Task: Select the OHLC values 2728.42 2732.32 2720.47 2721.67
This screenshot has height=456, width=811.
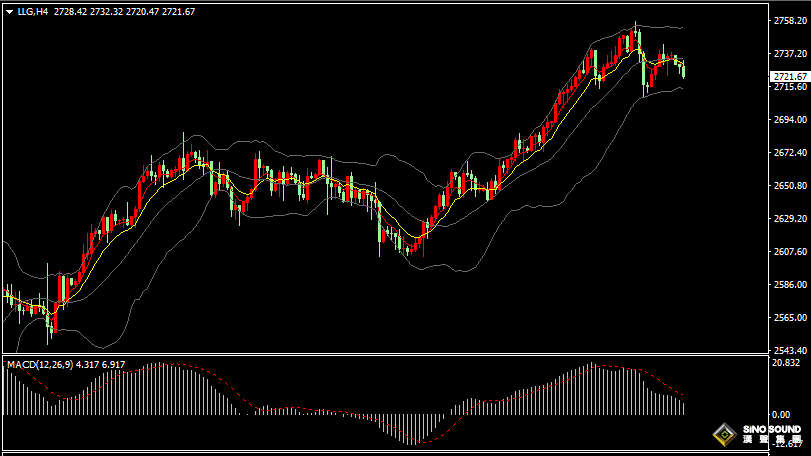Action: click(125, 11)
